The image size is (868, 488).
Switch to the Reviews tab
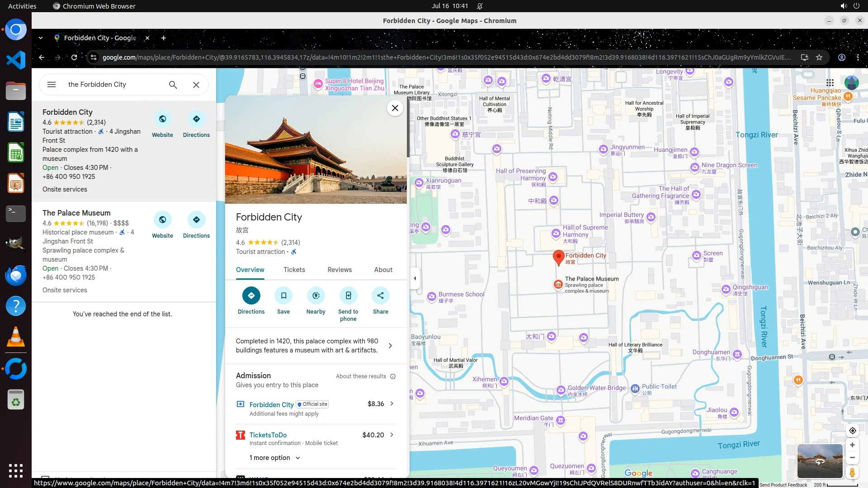point(339,270)
